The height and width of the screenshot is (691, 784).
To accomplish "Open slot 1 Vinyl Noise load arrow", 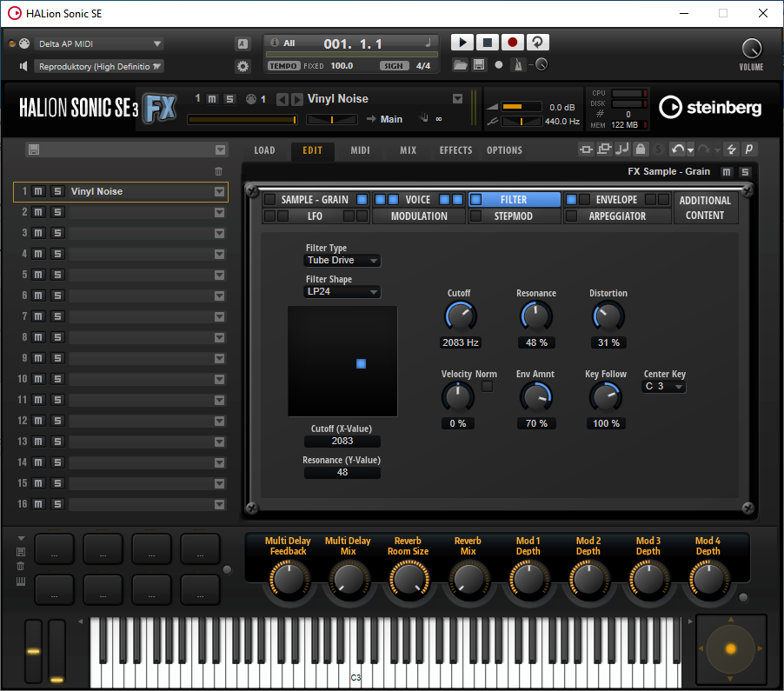I will click(x=220, y=191).
